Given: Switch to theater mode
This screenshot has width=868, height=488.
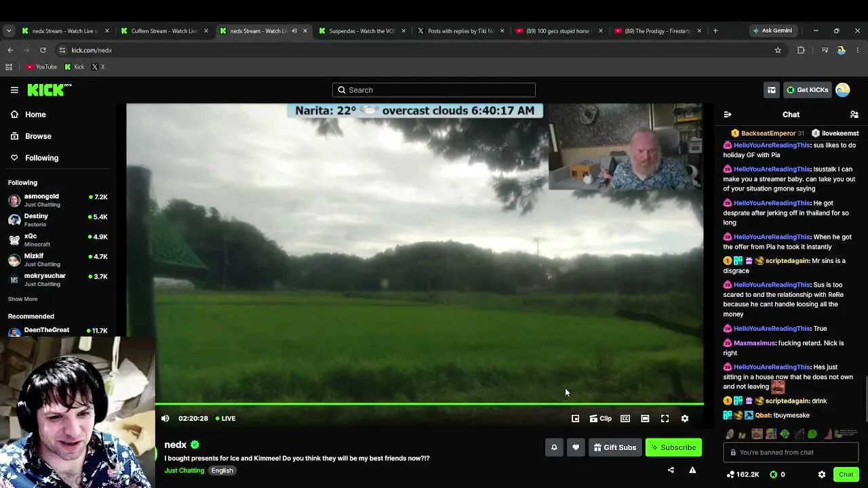Looking at the screenshot, I should [x=645, y=418].
